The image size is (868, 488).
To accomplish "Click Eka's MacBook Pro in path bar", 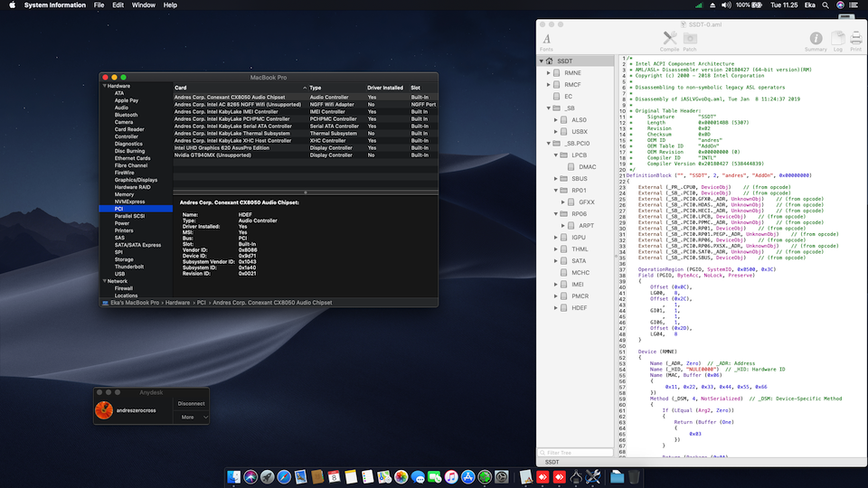I will coord(135,303).
